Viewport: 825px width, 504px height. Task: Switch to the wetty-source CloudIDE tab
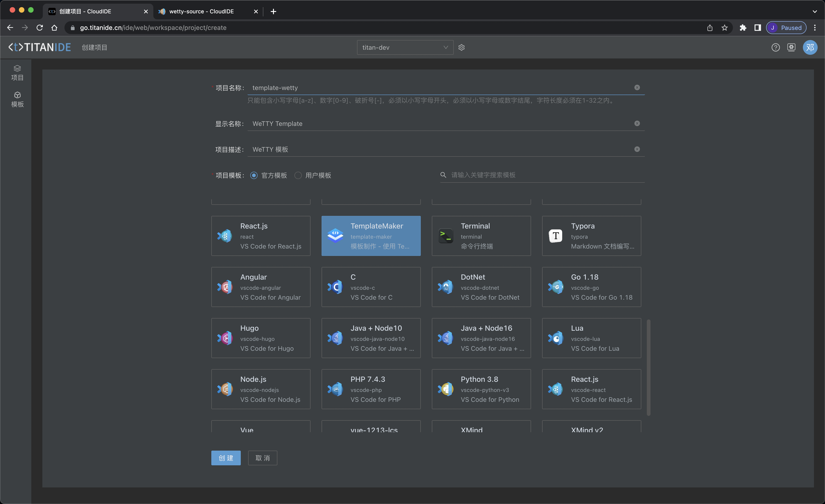pos(202,11)
